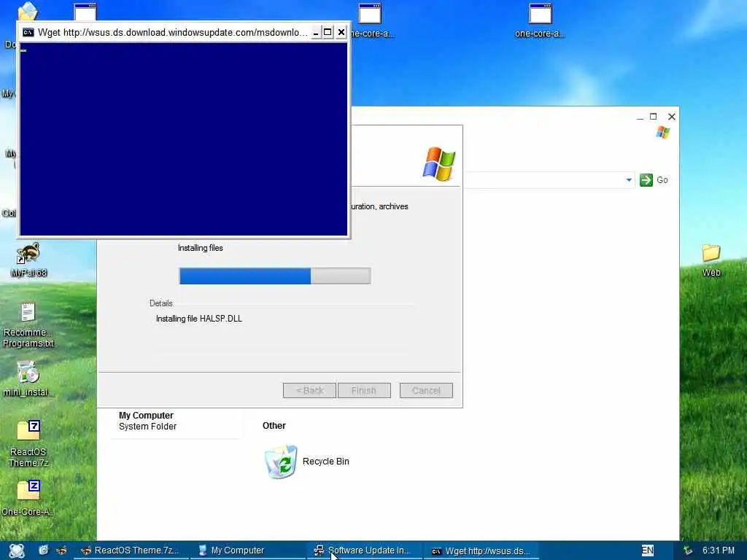This screenshot has height=560, width=747.
Task: Minimize the Wget console window
Action: (x=315, y=32)
